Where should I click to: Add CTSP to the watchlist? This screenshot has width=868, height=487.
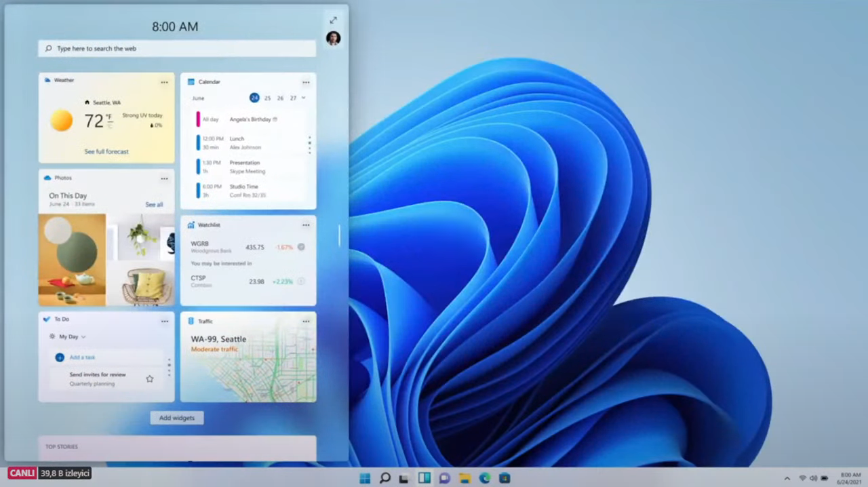[301, 281]
